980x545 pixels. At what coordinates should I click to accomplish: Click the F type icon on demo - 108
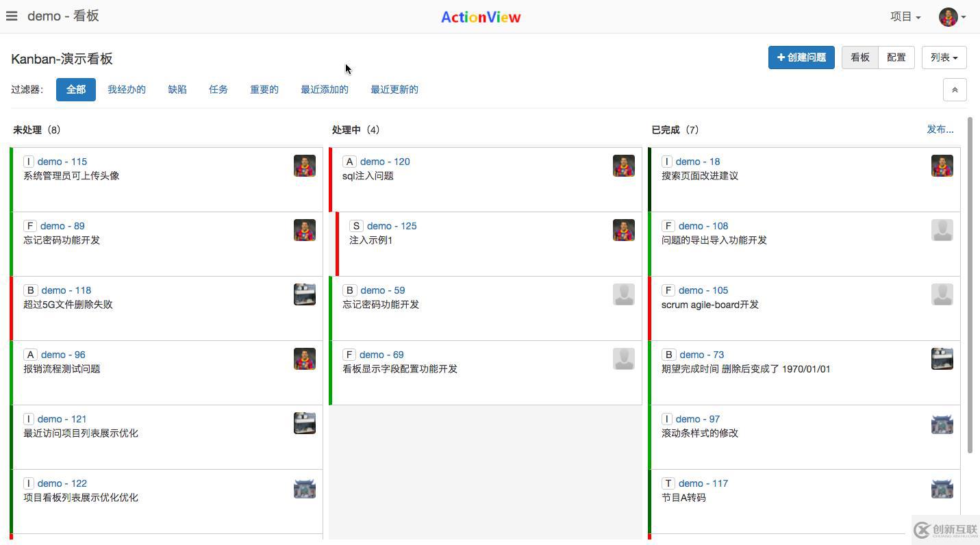pyautogui.click(x=668, y=226)
